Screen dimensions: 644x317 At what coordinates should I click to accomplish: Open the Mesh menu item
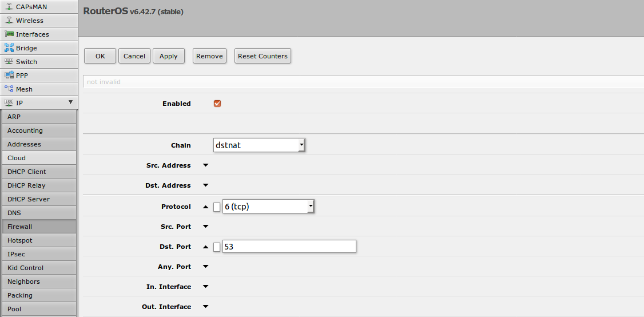click(x=39, y=89)
